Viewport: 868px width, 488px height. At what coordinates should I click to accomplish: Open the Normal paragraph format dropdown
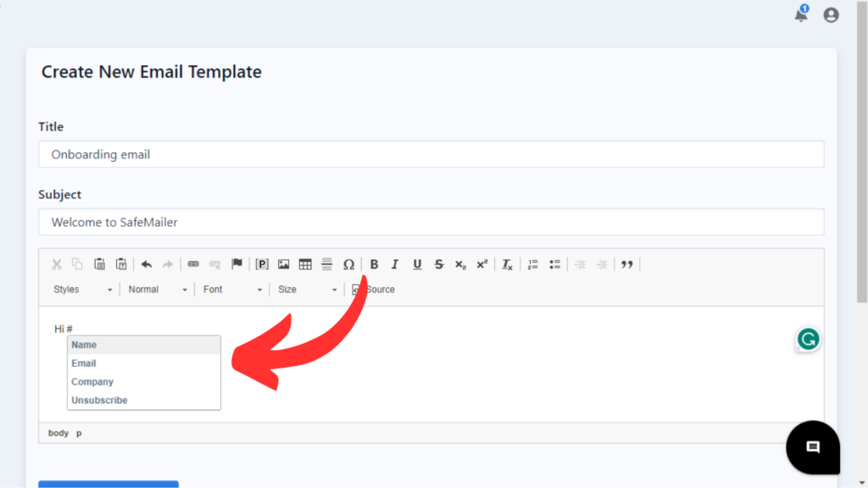click(157, 290)
